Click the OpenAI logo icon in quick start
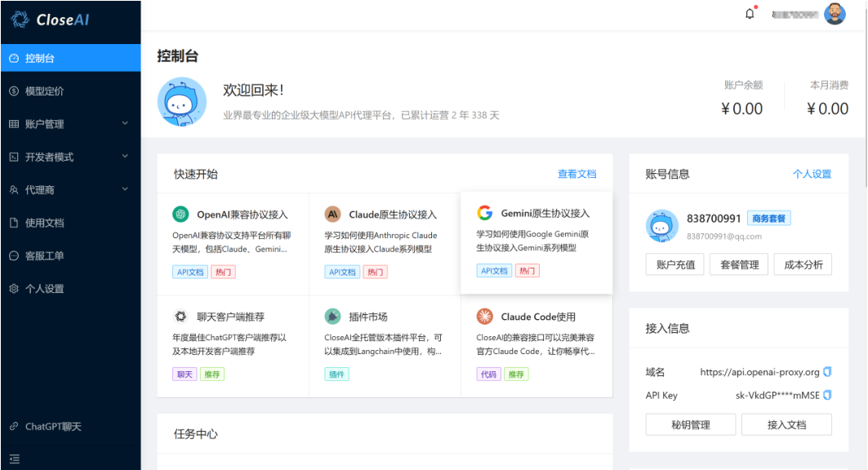Screen dimensions: 868x470 (180, 214)
